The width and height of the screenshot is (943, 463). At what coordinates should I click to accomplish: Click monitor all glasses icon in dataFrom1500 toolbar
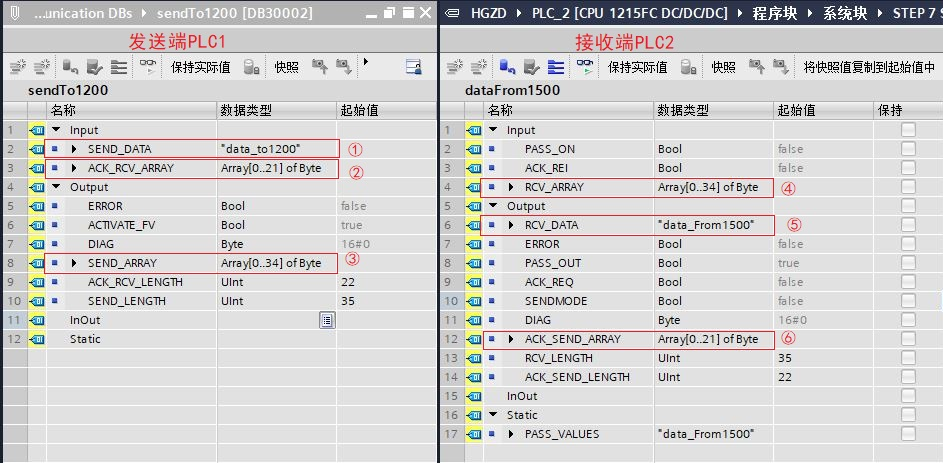point(585,67)
